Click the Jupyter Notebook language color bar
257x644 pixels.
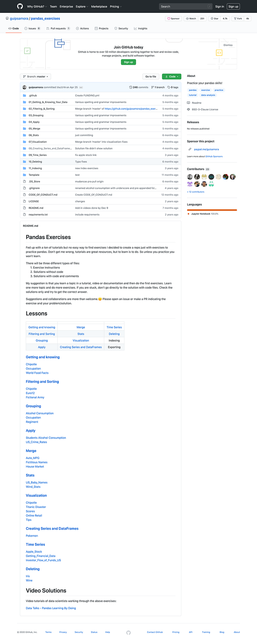point(212,210)
